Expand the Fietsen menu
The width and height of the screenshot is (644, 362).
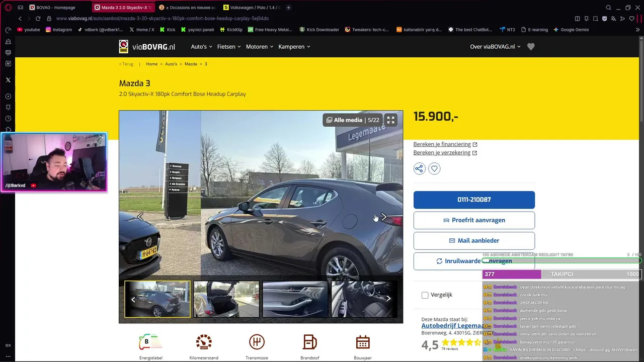click(228, 47)
